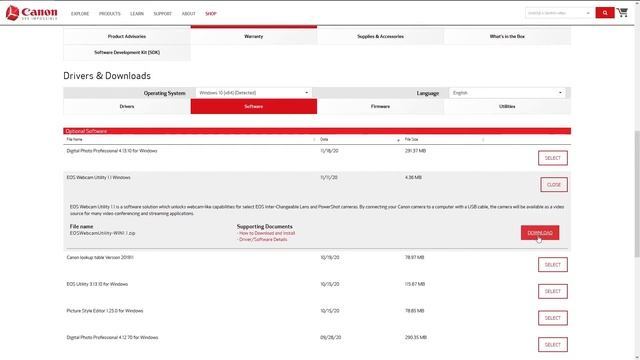Switch to Firmware tab

tap(380, 107)
